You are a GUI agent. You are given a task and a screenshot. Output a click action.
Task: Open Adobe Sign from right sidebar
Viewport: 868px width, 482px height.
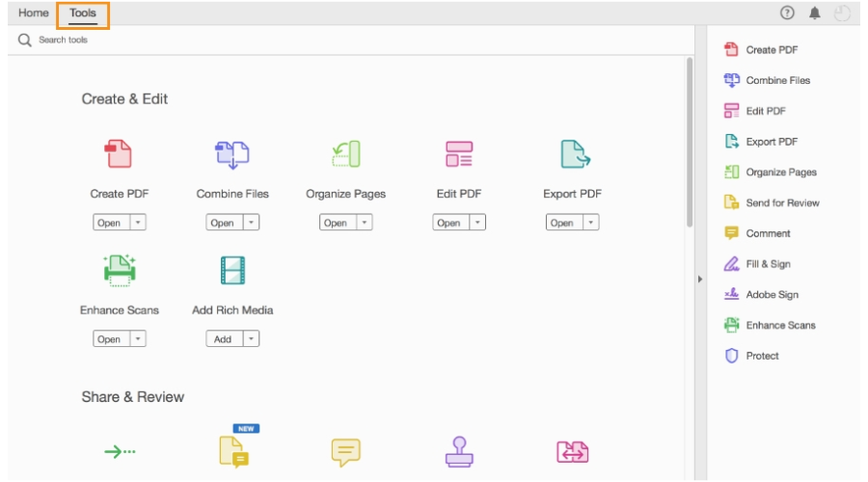coord(761,294)
